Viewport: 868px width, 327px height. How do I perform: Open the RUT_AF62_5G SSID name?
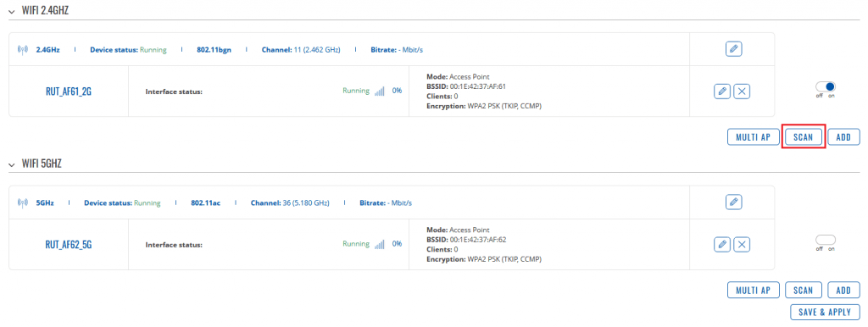tap(69, 244)
